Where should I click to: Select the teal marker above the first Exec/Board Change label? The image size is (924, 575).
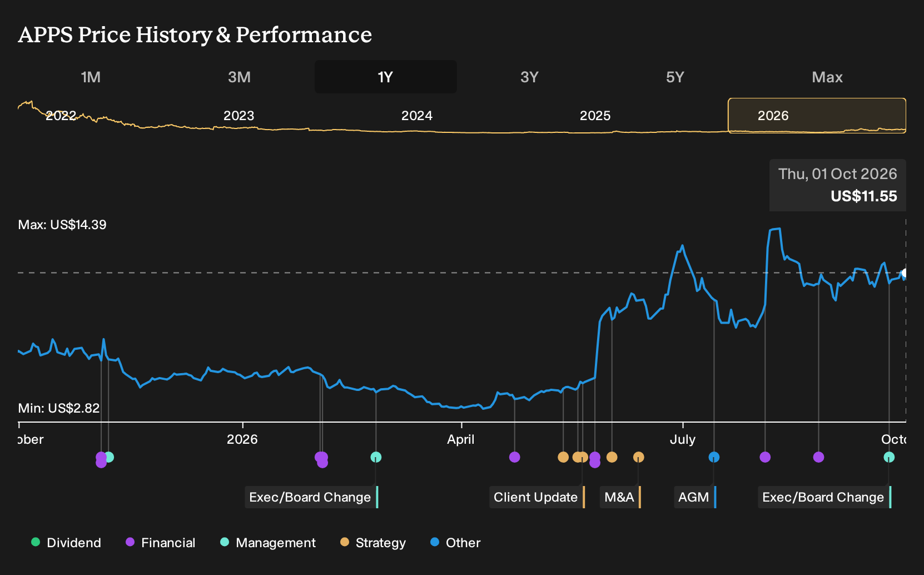(376, 457)
